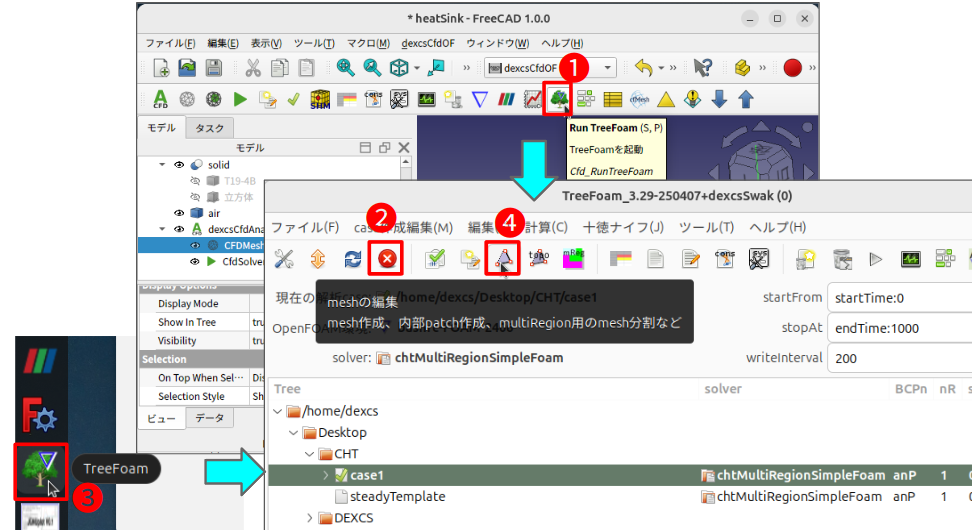Click the red record macro circle icon
The image size is (972, 530).
click(792, 68)
